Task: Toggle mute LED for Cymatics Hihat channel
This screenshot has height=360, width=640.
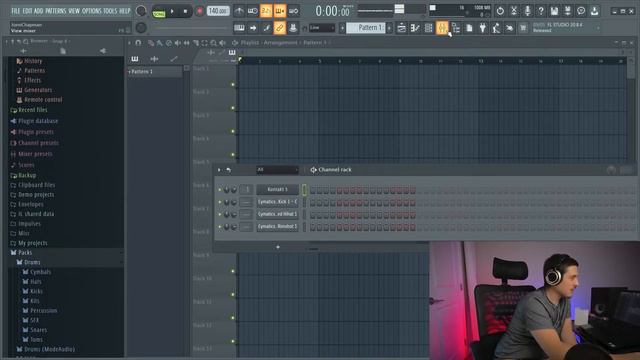Action: [220, 214]
